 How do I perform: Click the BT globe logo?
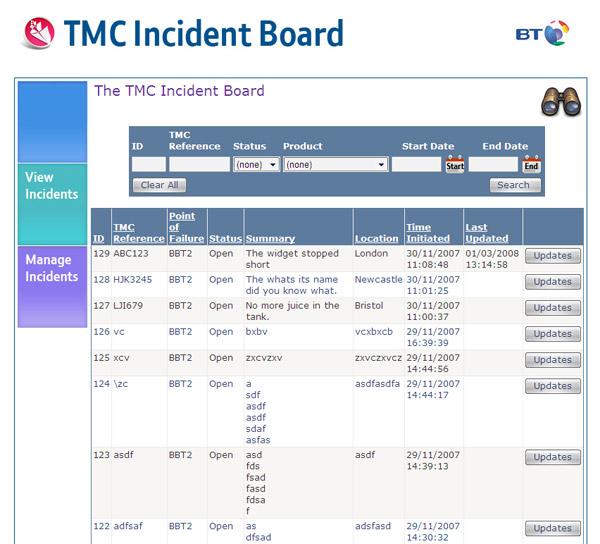coord(542,33)
